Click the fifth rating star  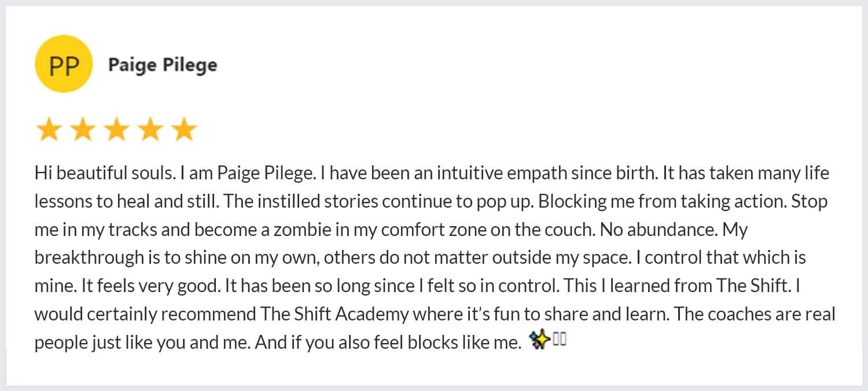click(x=185, y=130)
